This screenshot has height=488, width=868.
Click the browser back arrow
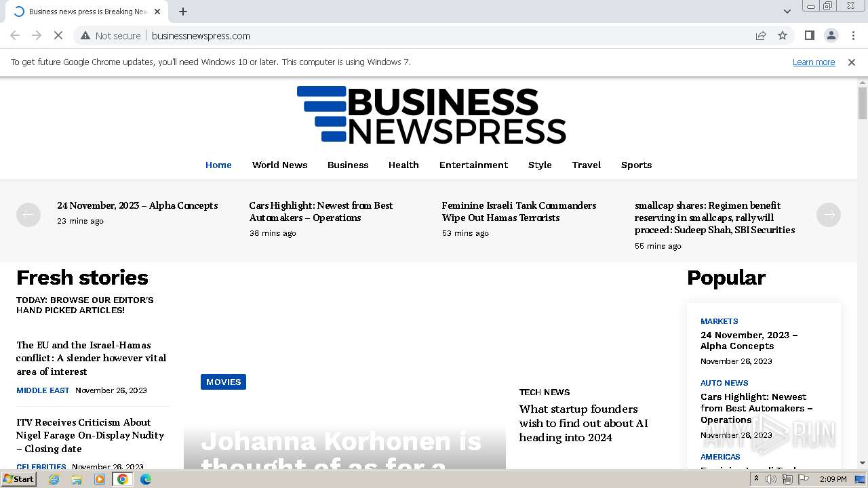(x=15, y=35)
